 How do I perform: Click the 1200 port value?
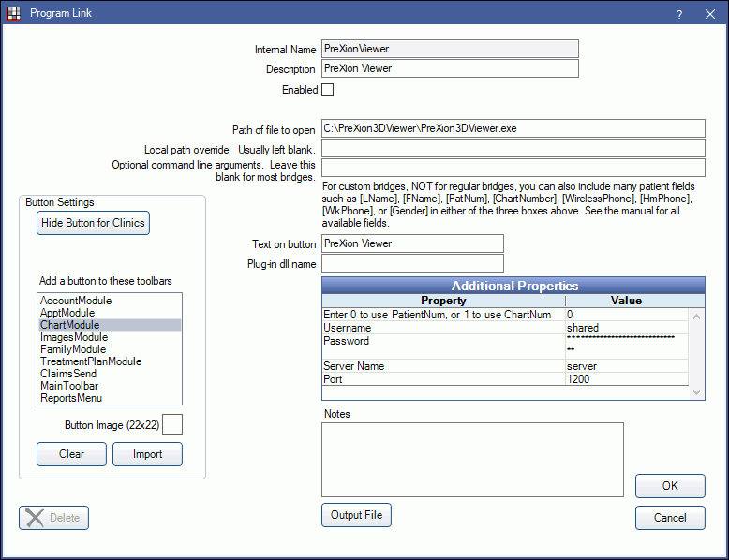627,378
